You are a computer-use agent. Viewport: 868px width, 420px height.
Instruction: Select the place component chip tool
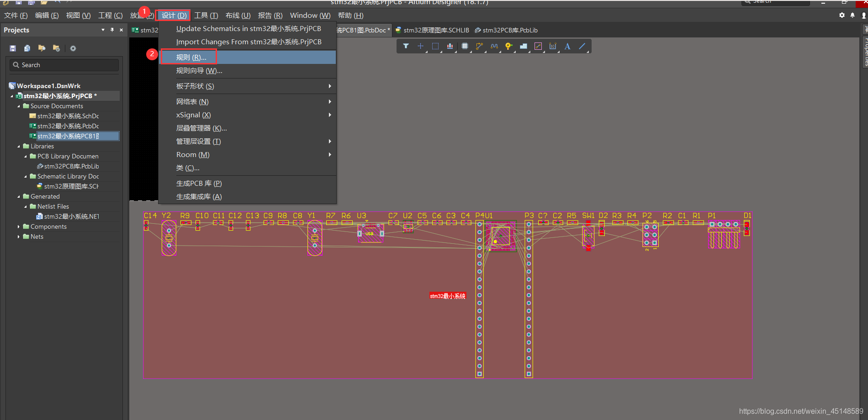(x=465, y=46)
